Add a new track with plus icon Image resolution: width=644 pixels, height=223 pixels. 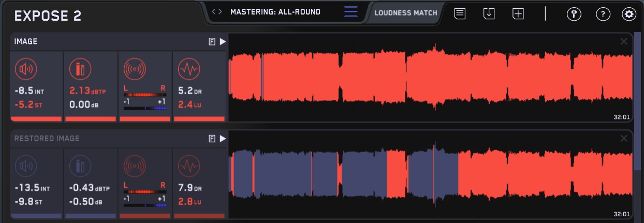[518, 14]
